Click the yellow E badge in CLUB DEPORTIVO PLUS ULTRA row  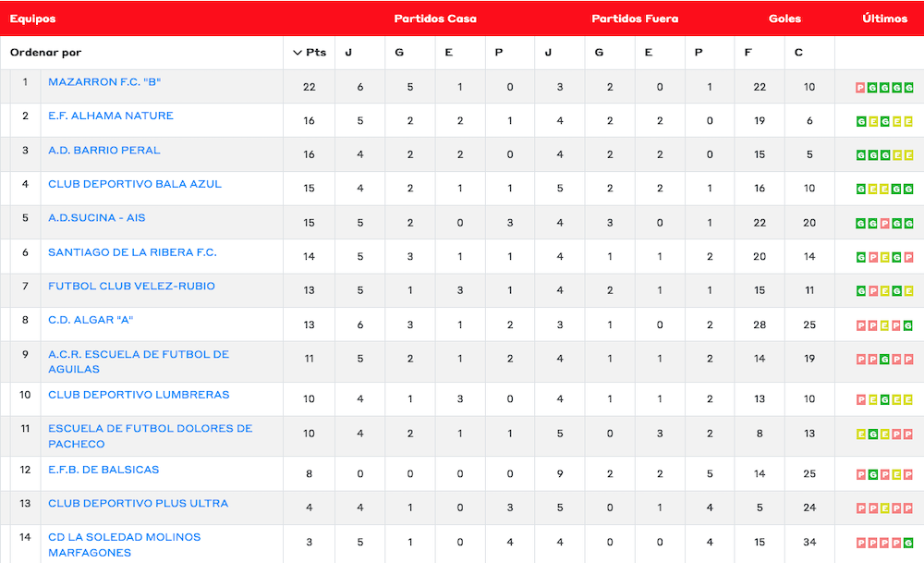[884, 508]
